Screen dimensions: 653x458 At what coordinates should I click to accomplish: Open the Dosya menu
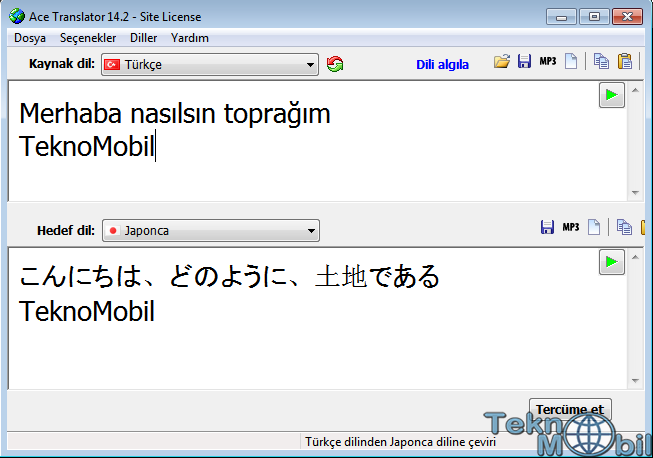tap(30, 38)
